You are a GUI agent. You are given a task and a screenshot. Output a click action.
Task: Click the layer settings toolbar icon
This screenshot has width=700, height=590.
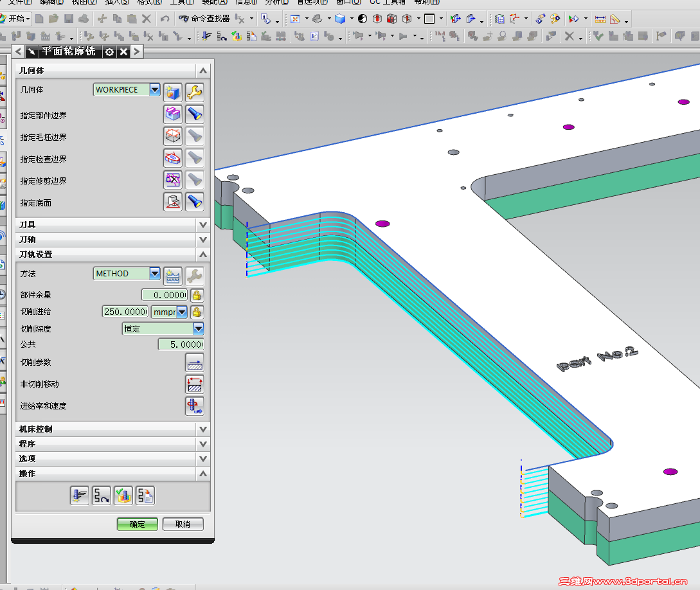[499, 19]
